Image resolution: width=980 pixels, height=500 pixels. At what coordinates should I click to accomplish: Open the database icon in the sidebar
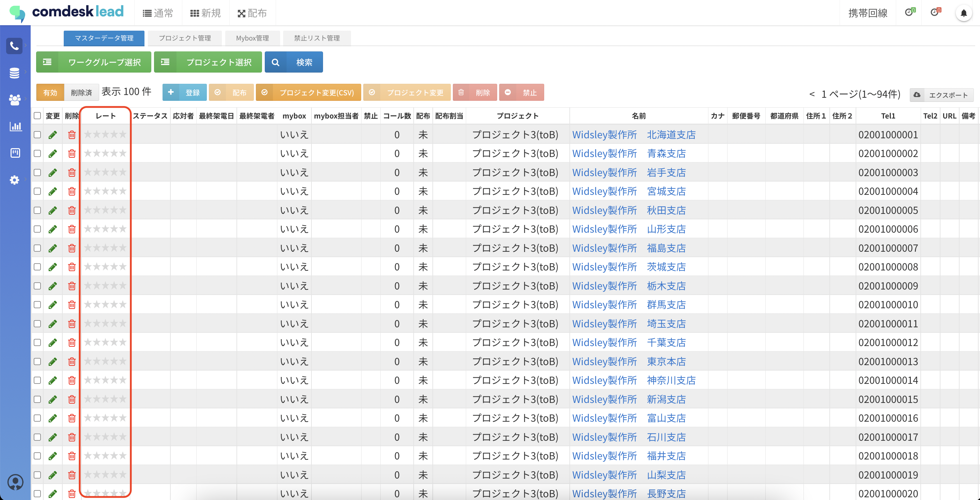pyautogui.click(x=14, y=73)
